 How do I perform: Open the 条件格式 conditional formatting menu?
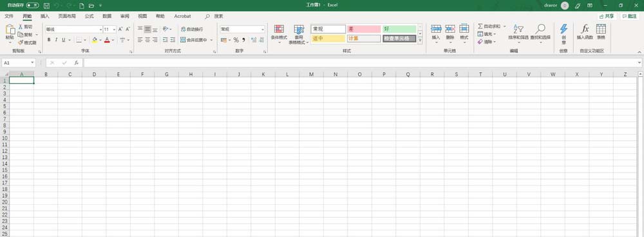279,33
